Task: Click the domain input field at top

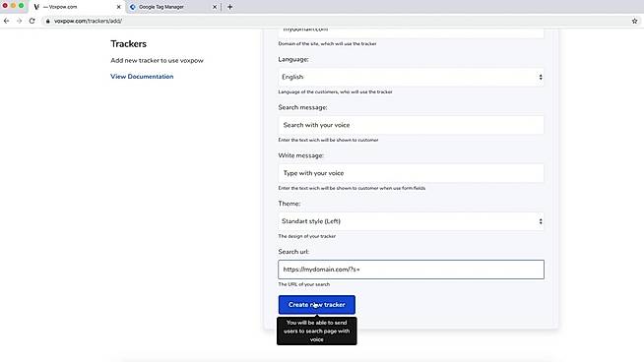Action: coord(412,32)
